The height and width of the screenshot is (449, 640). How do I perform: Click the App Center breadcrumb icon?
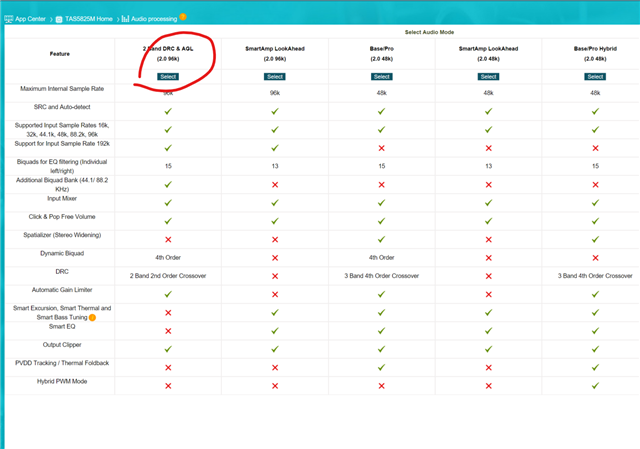coord(9,19)
